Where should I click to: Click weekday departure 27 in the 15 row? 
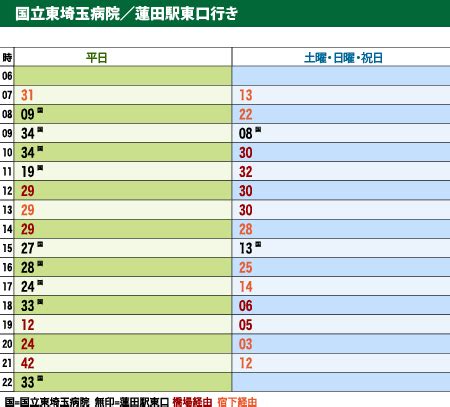click(x=28, y=248)
